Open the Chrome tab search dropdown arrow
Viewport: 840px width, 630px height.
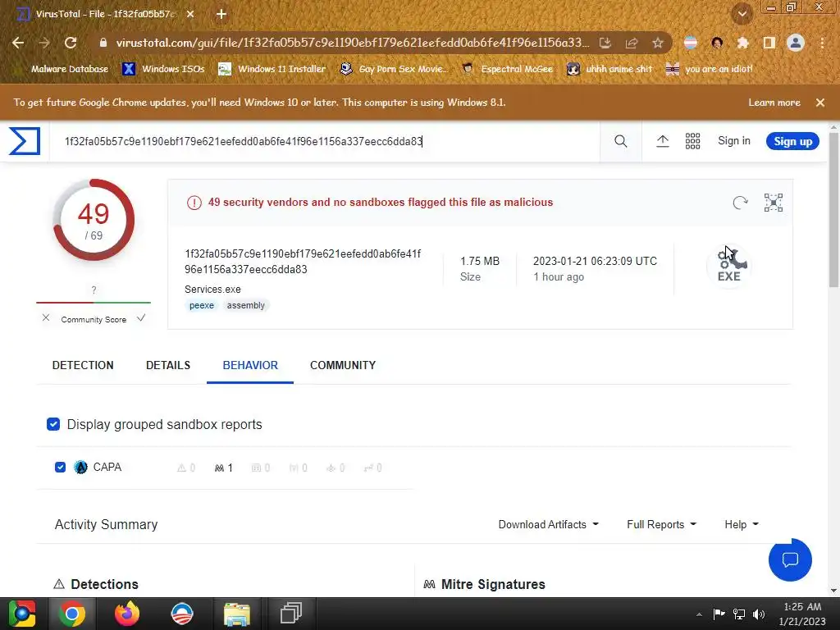pyautogui.click(x=742, y=14)
